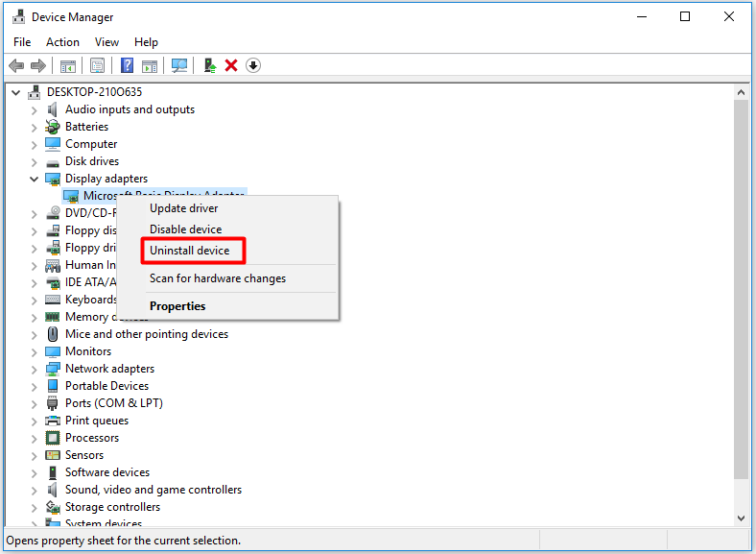756x554 pixels.
Task: Open the Properties toolbar icon
Action: (x=98, y=65)
